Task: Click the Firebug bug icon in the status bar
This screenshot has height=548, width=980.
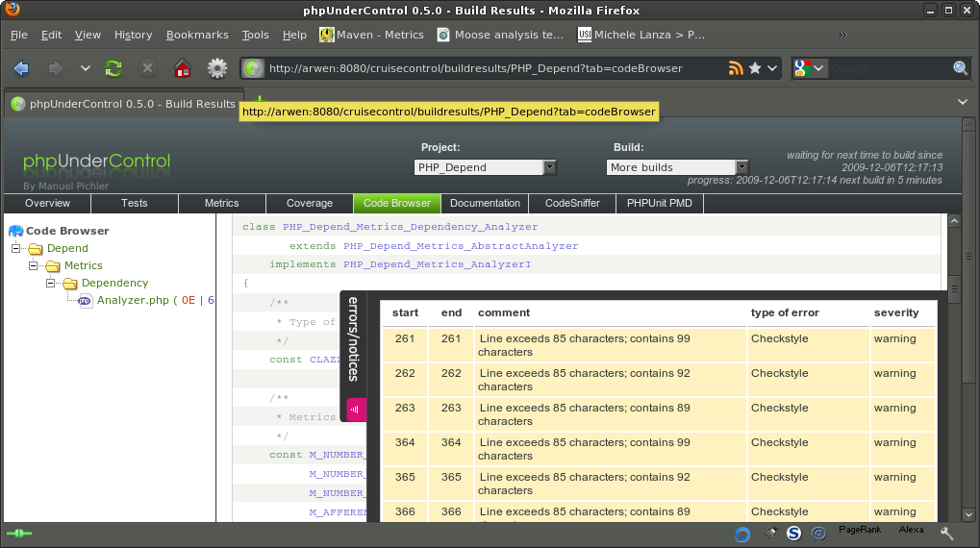Action: coord(771,533)
